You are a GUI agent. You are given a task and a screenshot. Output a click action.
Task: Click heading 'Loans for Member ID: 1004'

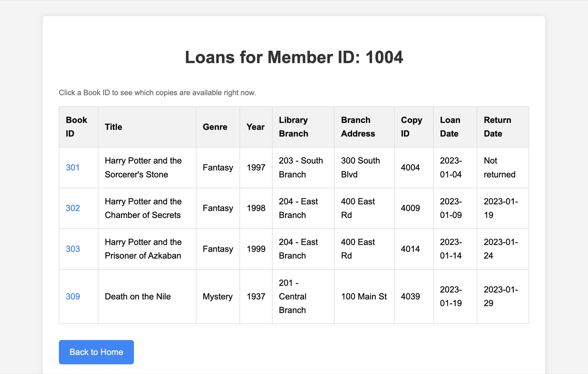point(294,58)
